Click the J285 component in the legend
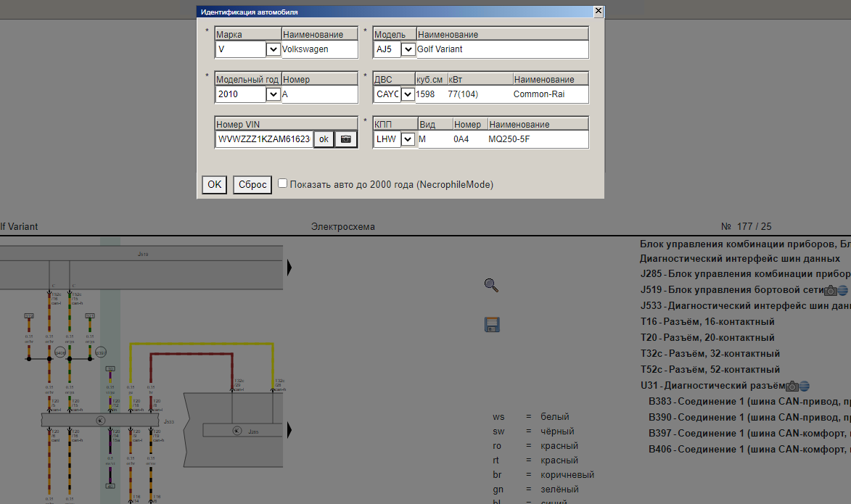 [745, 274]
